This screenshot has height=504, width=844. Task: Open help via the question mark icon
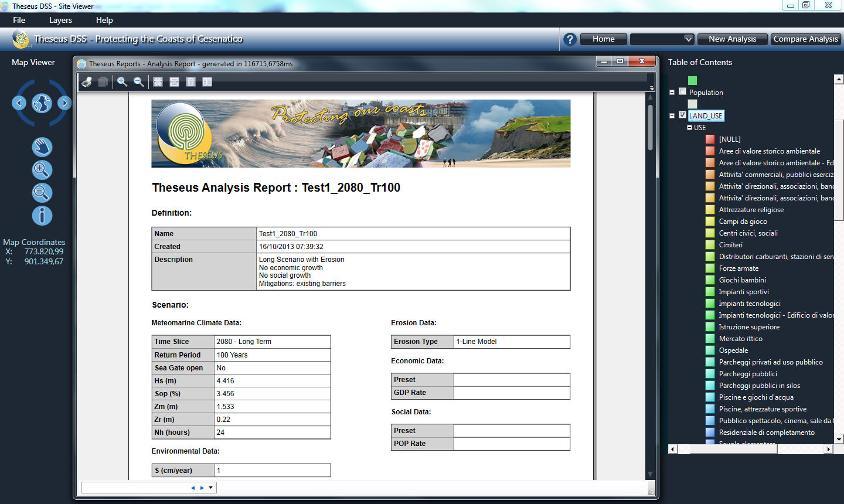(x=570, y=39)
